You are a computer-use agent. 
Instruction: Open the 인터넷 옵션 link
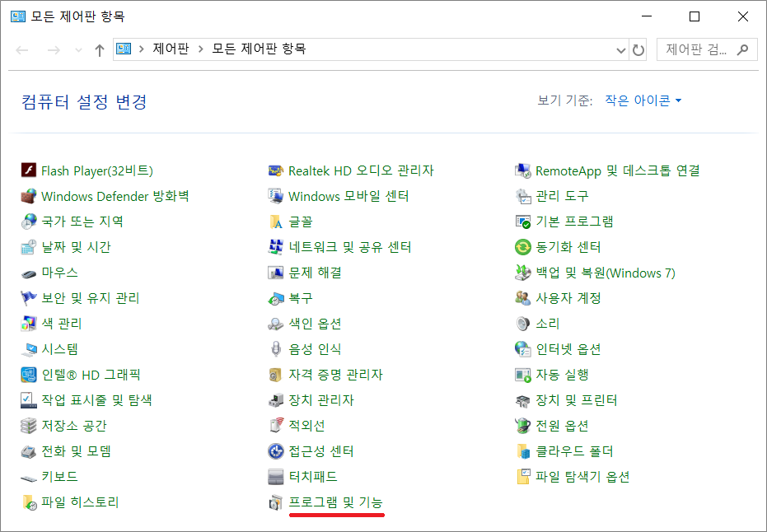(x=568, y=349)
